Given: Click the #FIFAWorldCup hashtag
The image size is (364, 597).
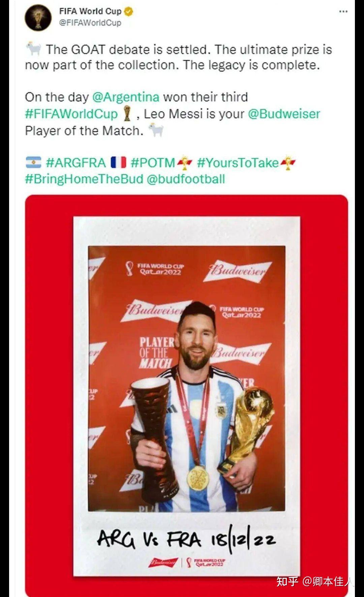Looking at the screenshot, I should pos(71,114).
